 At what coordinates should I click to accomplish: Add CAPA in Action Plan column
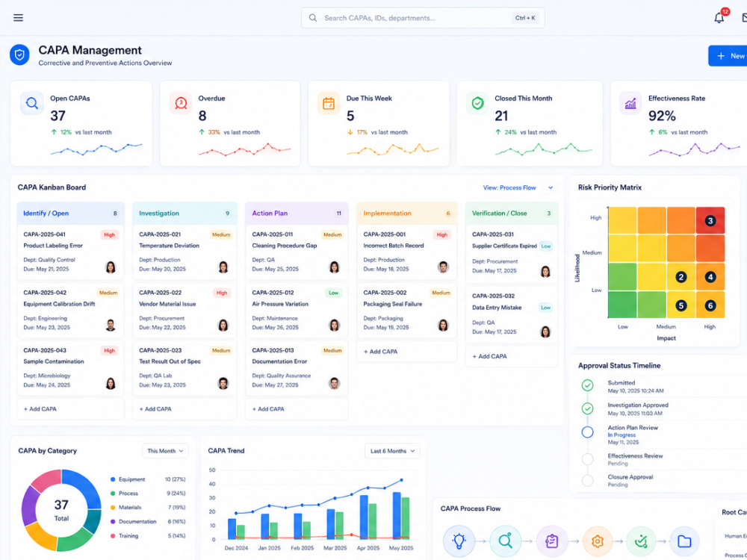point(297,408)
